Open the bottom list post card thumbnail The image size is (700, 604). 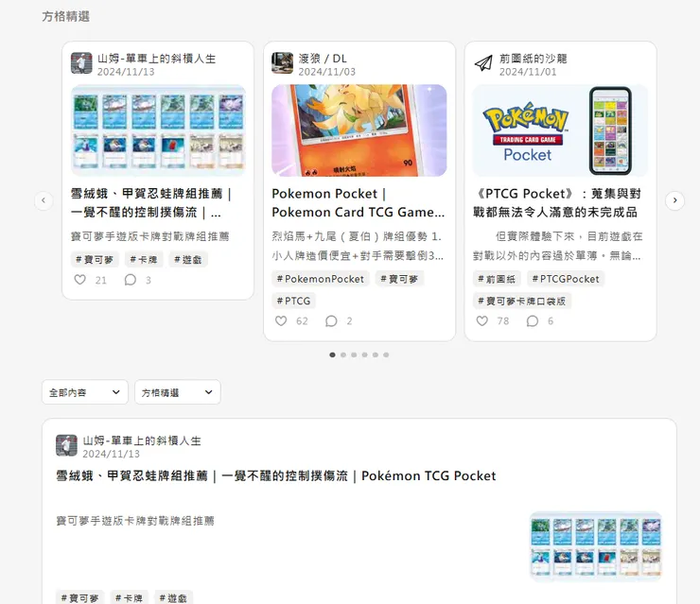tap(596, 546)
